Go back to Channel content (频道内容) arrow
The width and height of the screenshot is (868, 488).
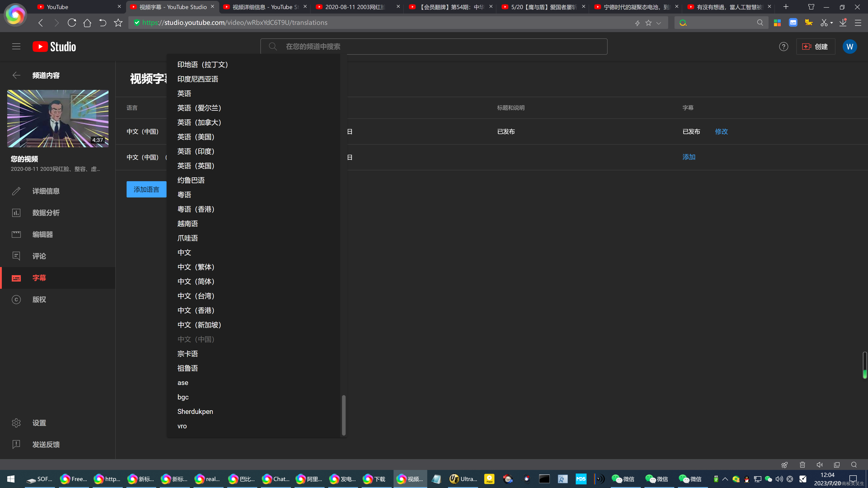tap(16, 75)
